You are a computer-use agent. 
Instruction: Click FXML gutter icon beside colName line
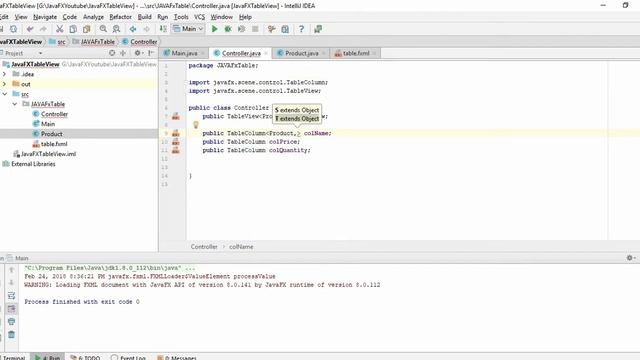pos(176,133)
